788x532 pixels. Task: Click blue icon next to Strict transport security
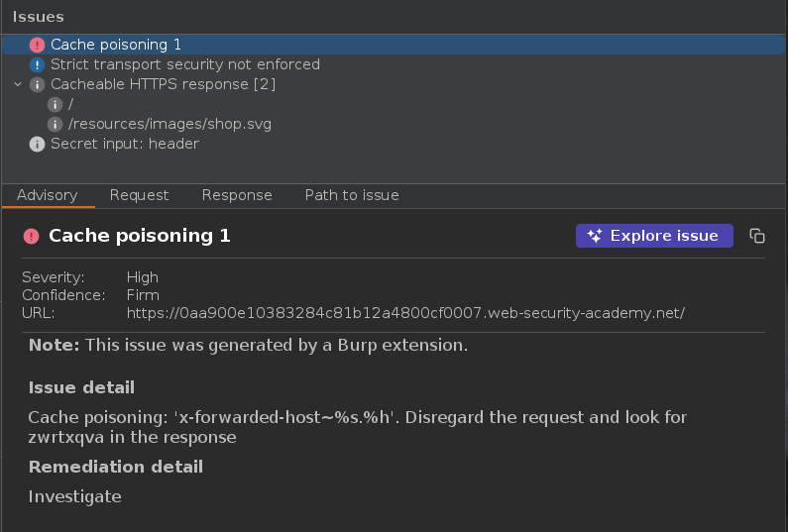coord(37,64)
